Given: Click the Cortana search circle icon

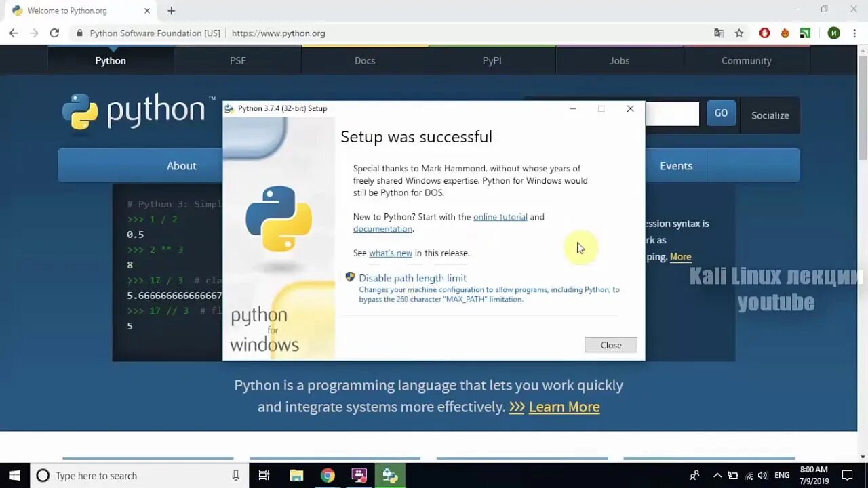Looking at the screenshot, I should [43, 475].
